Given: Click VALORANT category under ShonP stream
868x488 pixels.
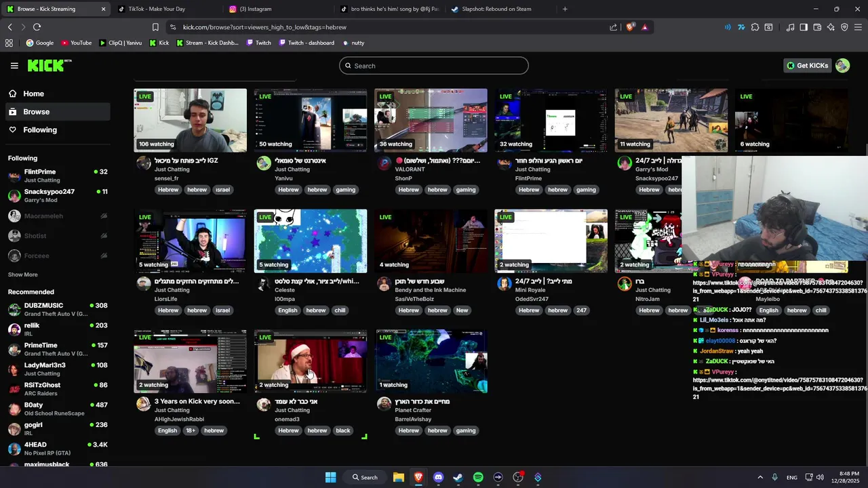Looking at the screenshot, I should (410, 169).
